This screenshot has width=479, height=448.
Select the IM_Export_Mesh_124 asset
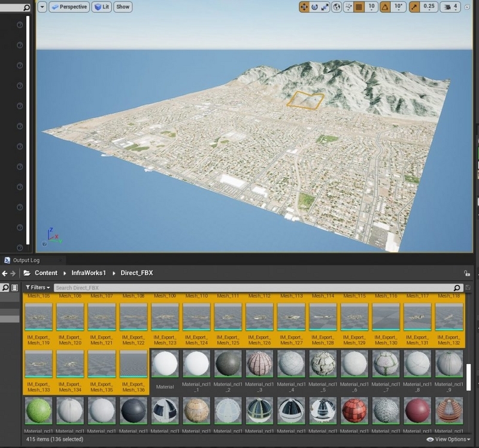click(x=196, y=324)
